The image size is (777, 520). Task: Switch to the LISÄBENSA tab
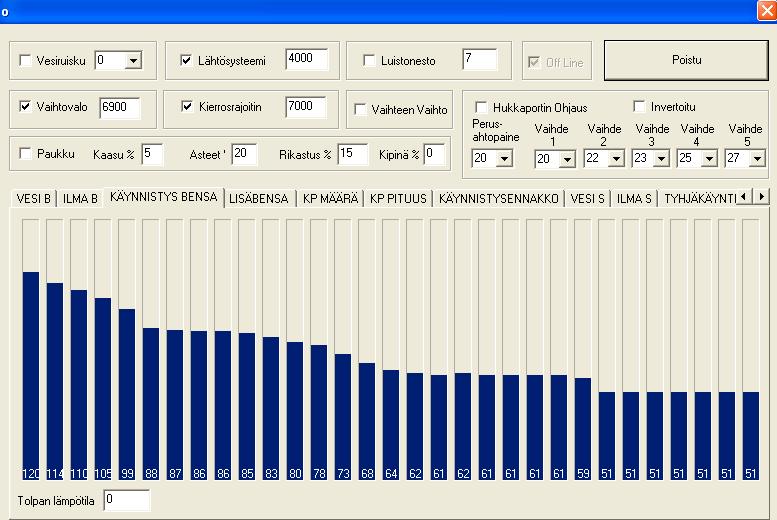[259, 199]
